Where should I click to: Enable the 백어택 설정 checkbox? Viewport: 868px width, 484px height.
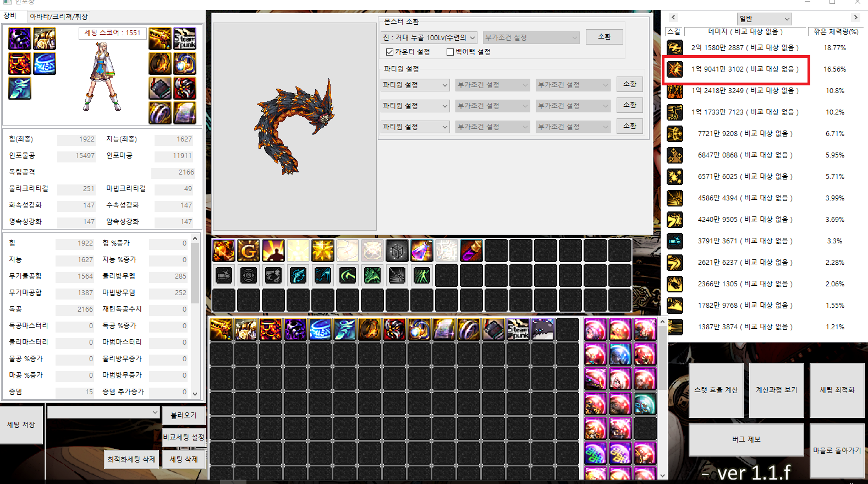(450, 52)
